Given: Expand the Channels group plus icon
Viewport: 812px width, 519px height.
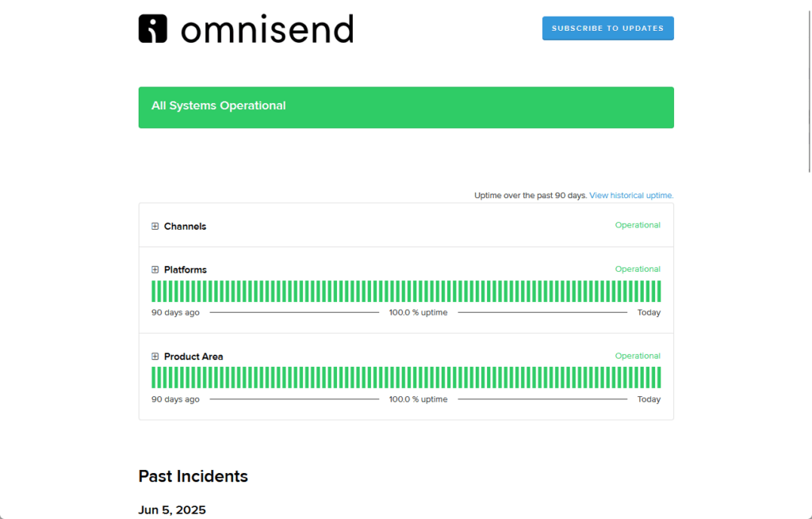Looking at the screenshot, I should (x=155, y=226).
